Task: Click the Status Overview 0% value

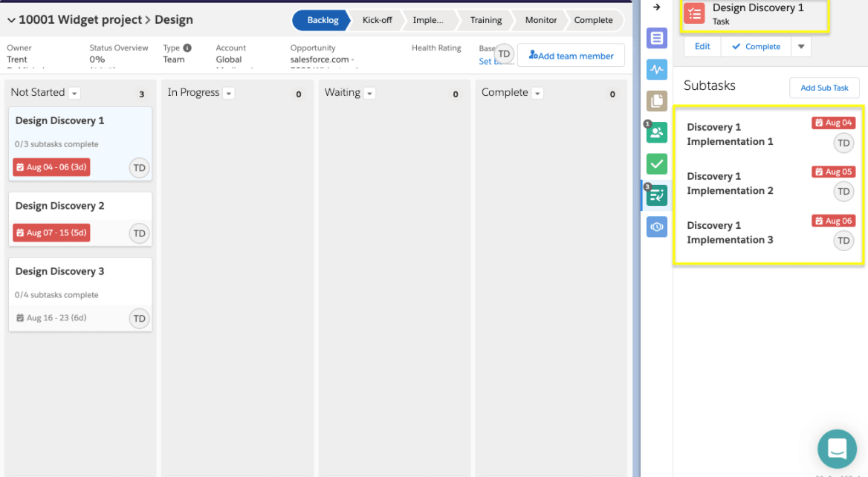Action: [x=97, y=59]
